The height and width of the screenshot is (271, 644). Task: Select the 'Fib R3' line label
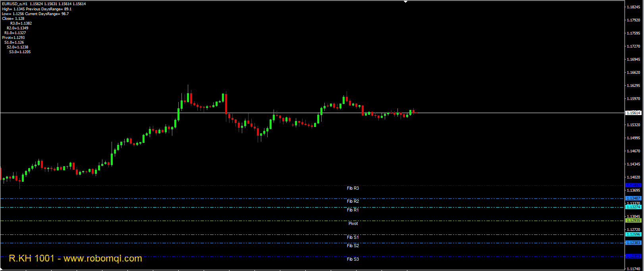353,188
